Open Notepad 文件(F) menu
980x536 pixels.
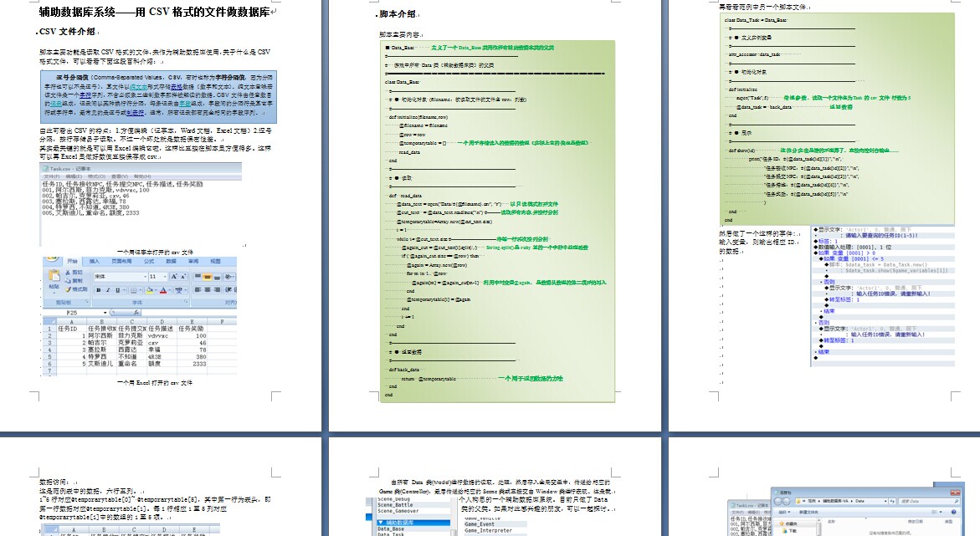pyautogui.click(x=51, y=176)
